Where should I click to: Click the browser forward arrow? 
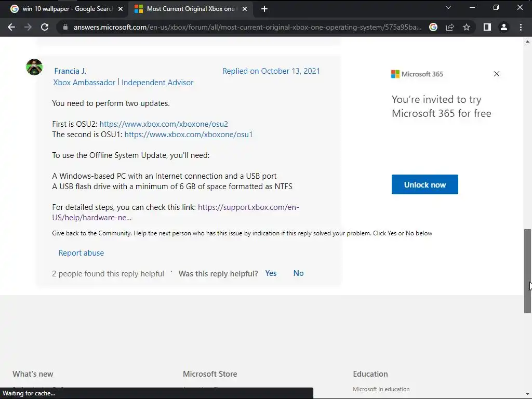coord(28,27)
